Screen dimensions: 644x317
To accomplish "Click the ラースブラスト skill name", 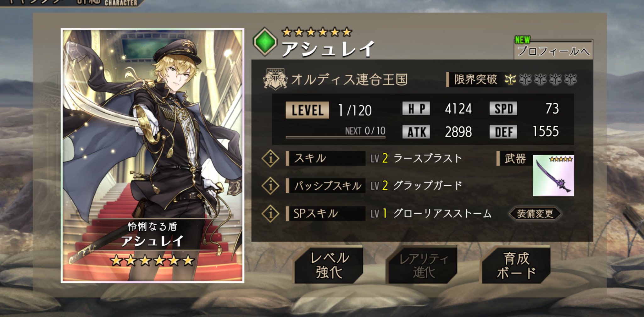I will 428,158.
